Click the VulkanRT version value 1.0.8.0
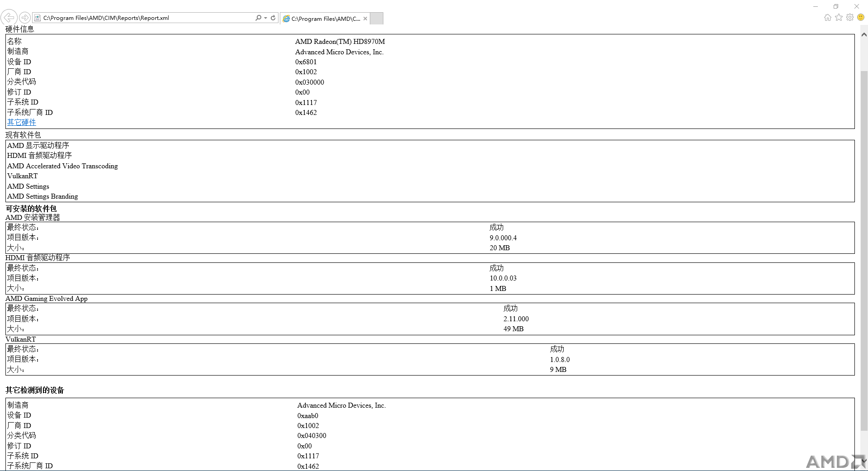This screenshot has width=868, height=471. (x=560, y=360)
